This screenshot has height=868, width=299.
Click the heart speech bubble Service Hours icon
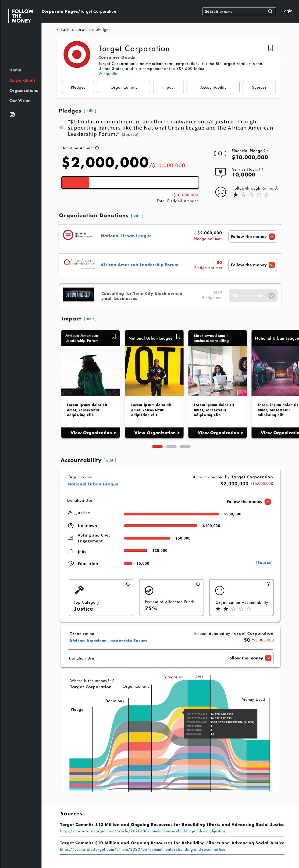(220, 173)
